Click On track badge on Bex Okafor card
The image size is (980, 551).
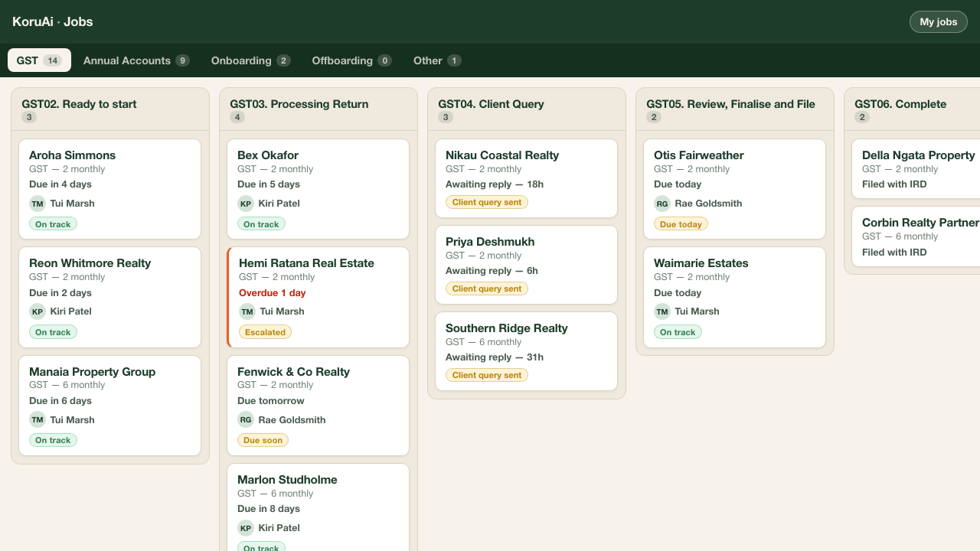[x=261, y=224]
